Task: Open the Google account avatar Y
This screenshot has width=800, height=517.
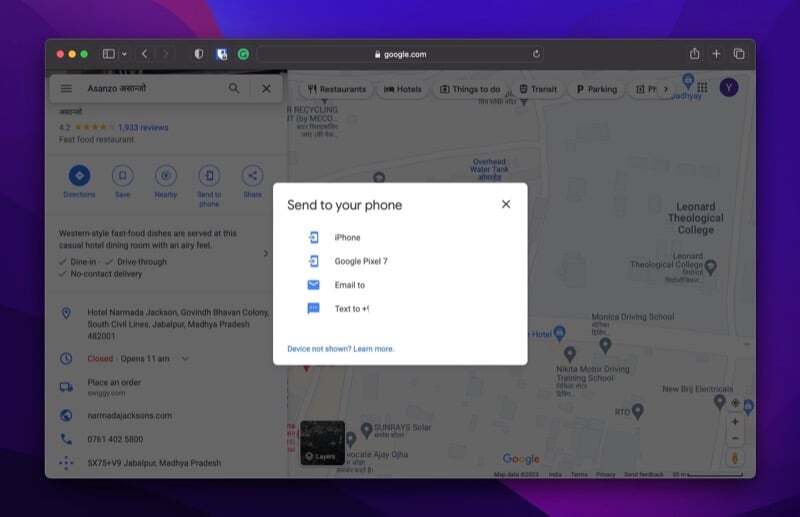Action: (x=729, y=88)
